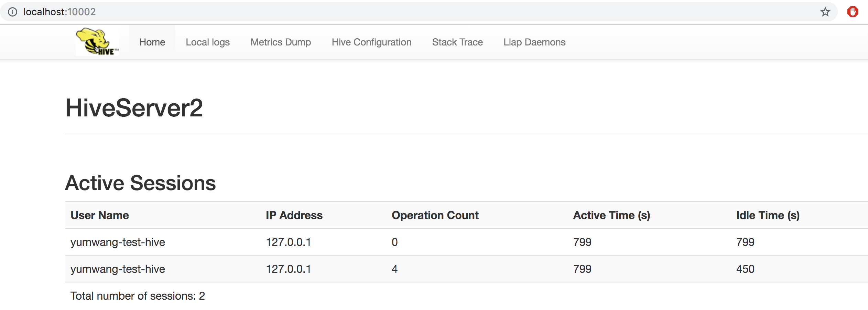Click the bookmark star in address bar

click(825, 12)
